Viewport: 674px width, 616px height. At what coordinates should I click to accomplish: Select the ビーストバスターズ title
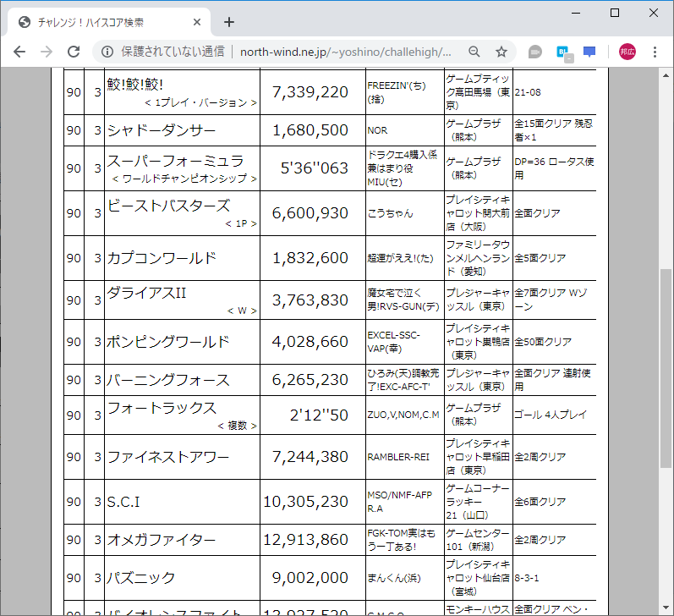(168, 206)
